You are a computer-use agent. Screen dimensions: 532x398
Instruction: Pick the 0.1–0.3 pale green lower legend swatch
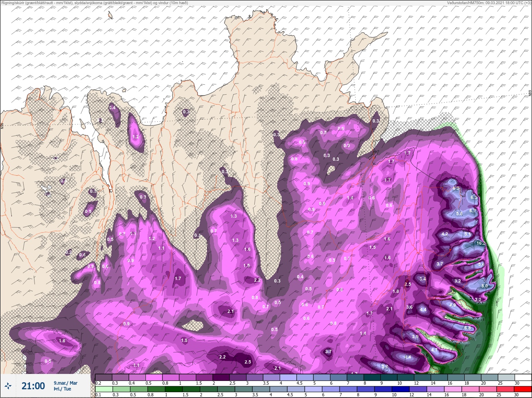(x=104, y=389)
